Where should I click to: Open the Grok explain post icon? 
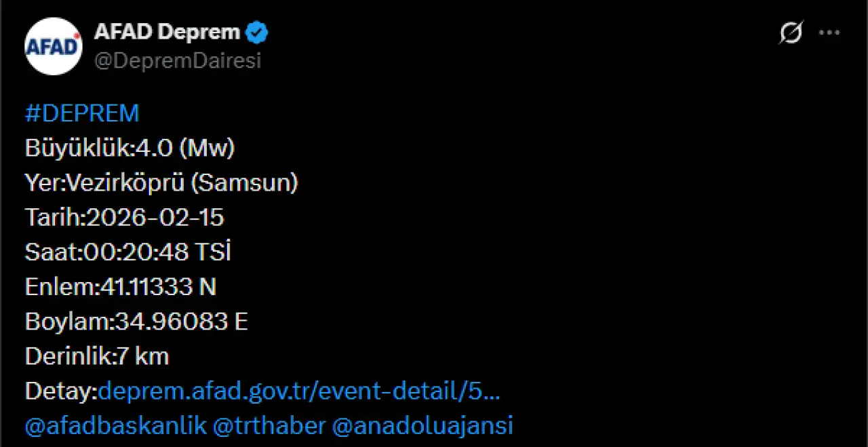791,33
